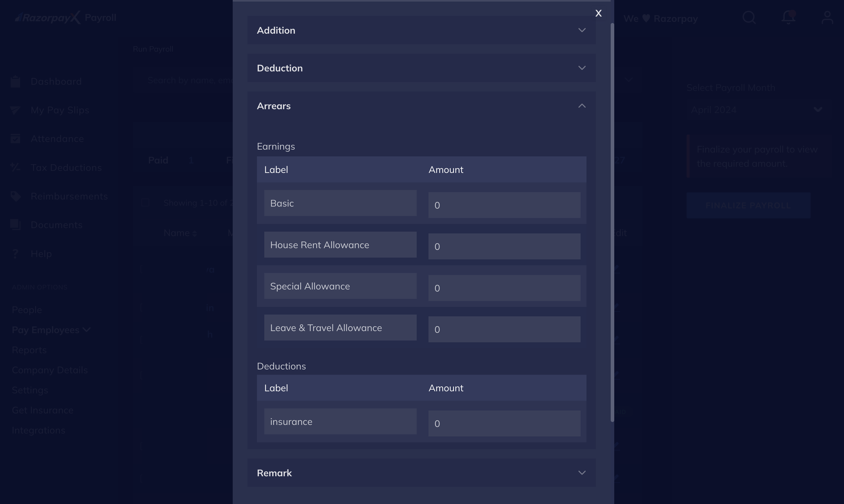This screenshot has height=504, width=844.
Task: Expand the Addition section
Action: pyautogui.click(x=421, y=30)
